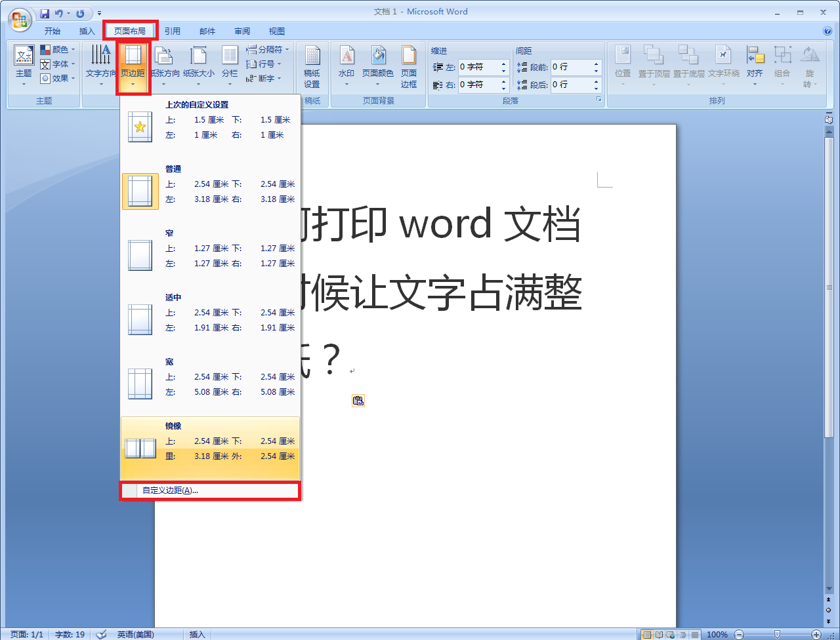Viewport: 840px width, 640px height.
Task: Select 镜像 mirrored margins preset
Action: (210, 448)
